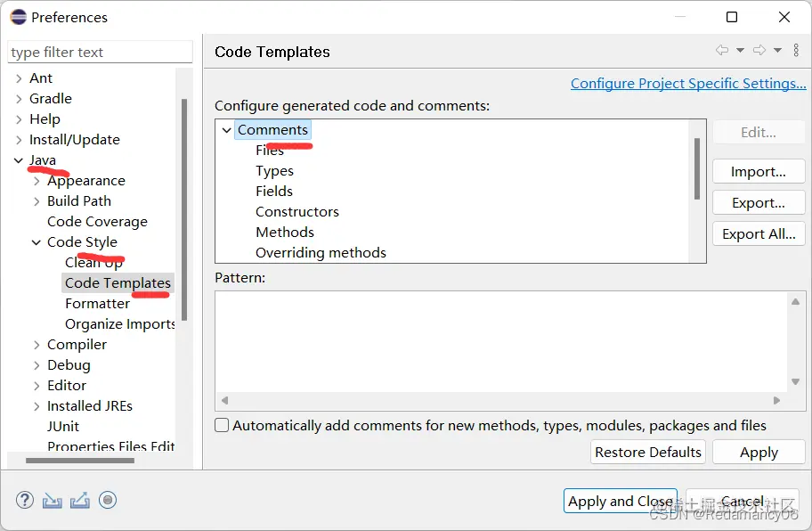This screenshot has height=531, width=812.
Task: Select Clean Up under Code Style
Action: pyautogui.click(x=93, y=263)
